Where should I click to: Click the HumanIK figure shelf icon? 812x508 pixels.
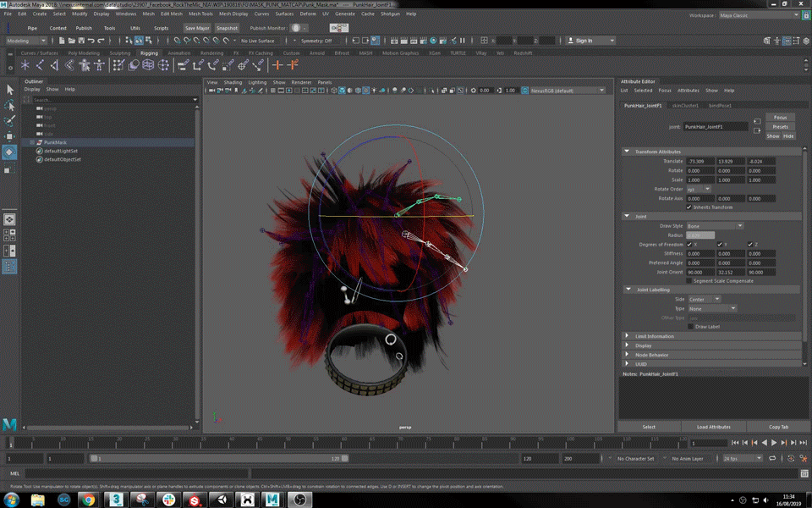[x=100, y=65]
